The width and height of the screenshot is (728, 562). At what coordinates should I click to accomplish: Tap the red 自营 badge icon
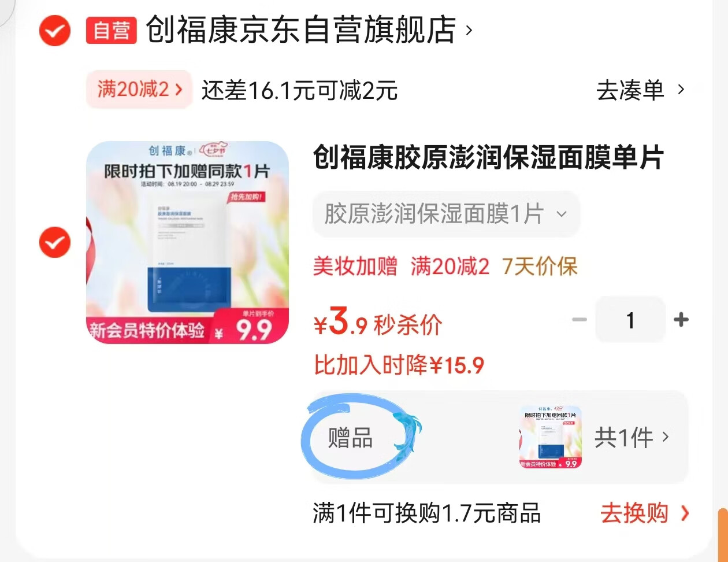tap(112, 31)
